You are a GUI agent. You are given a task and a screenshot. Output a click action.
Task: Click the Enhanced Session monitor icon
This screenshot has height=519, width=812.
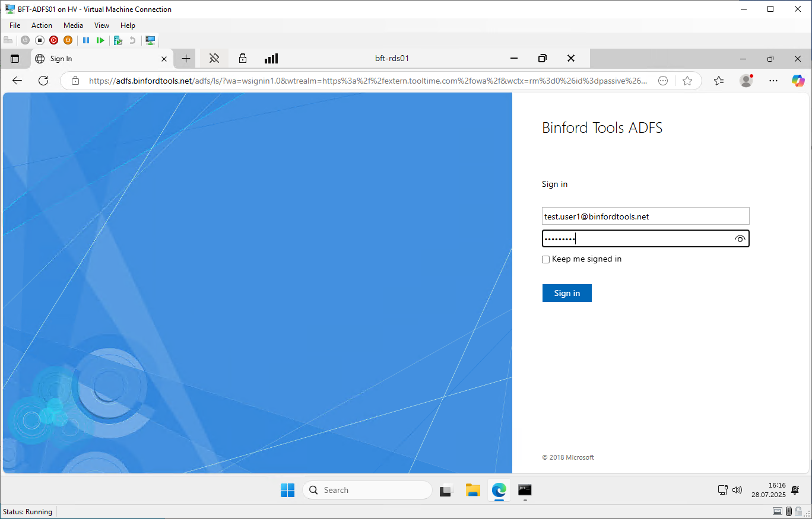click(x=151, y=40)
